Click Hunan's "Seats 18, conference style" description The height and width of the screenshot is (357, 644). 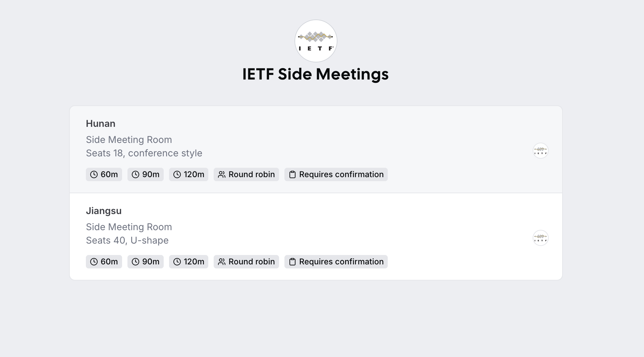click(144, 153)
